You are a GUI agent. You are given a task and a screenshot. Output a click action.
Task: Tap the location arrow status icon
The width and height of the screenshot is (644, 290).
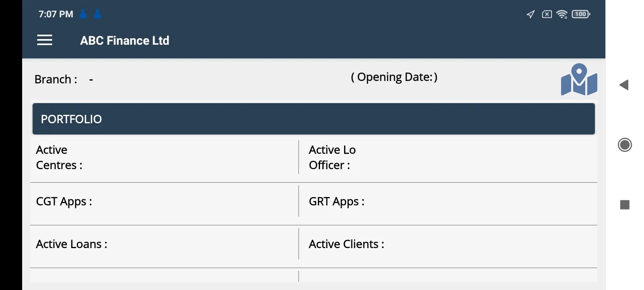(x=530, y=14)
